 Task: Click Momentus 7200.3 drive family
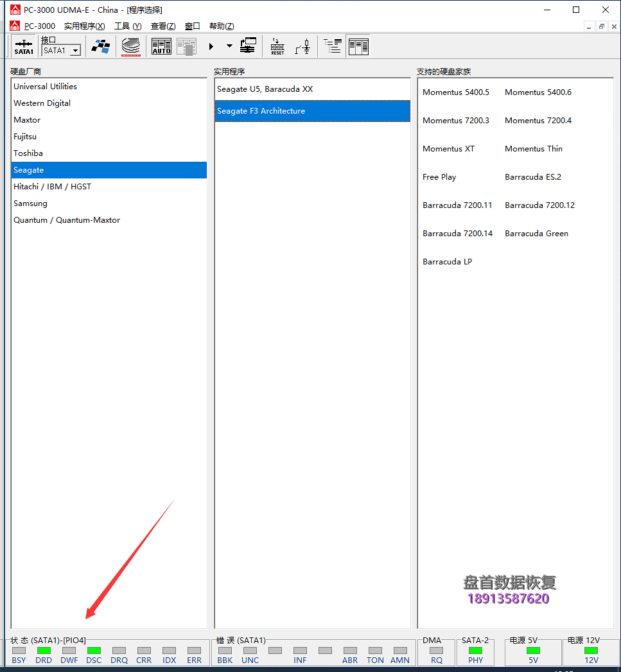point(456,121)
